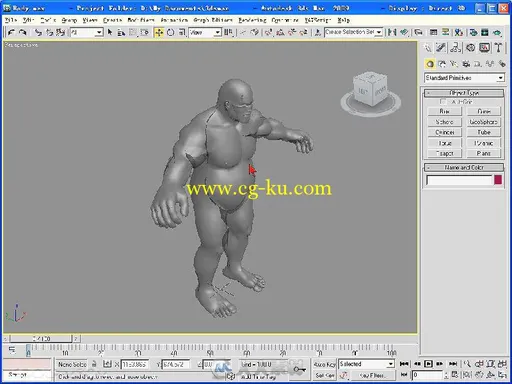Enable the AutoGrid checkbox

(x=443, y=101)
